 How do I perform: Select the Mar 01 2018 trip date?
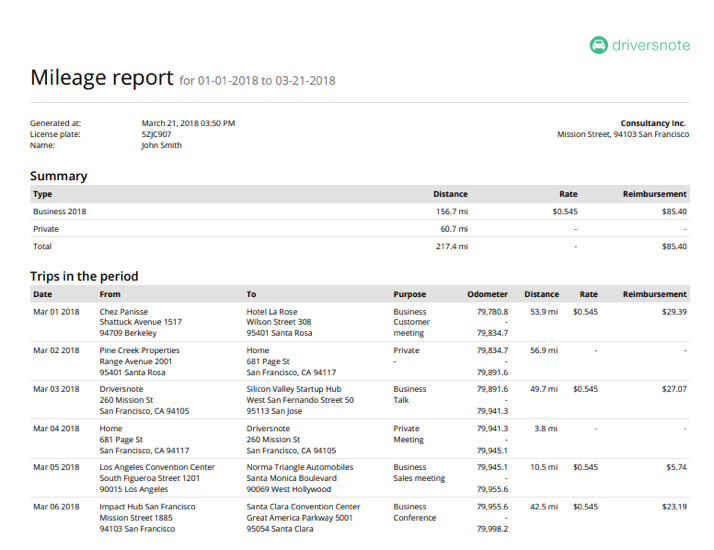click(x=56, y=312)
